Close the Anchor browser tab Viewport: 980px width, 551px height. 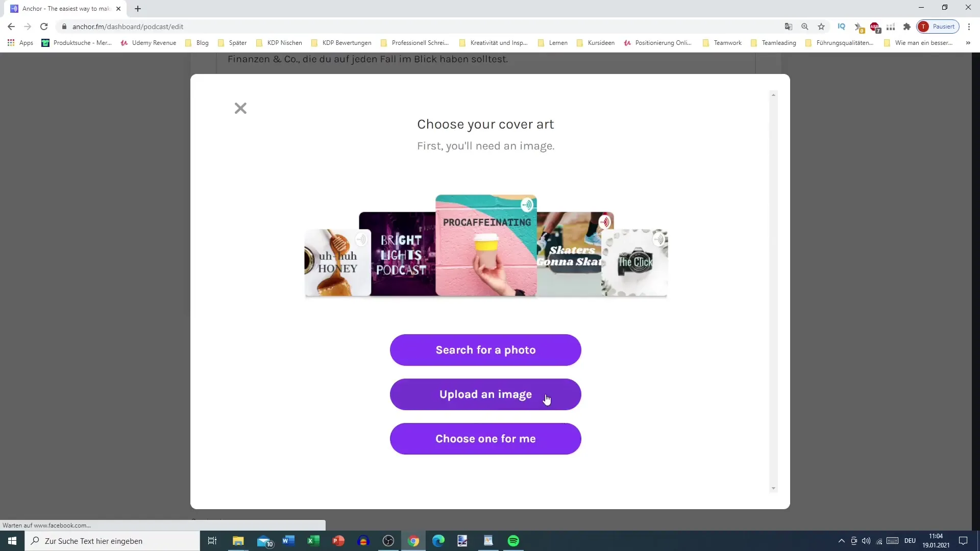[x=118, y=9]
